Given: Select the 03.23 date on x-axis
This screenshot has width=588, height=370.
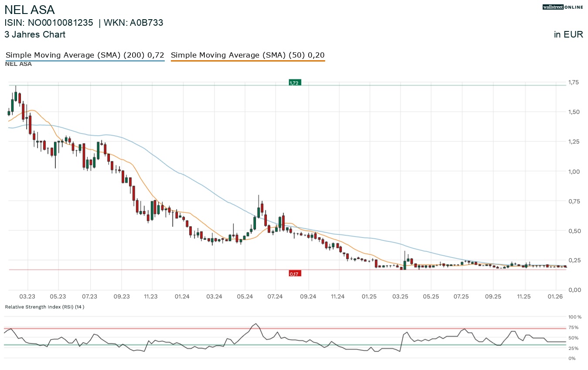Looking at the screenshot, I should point(27,297).
